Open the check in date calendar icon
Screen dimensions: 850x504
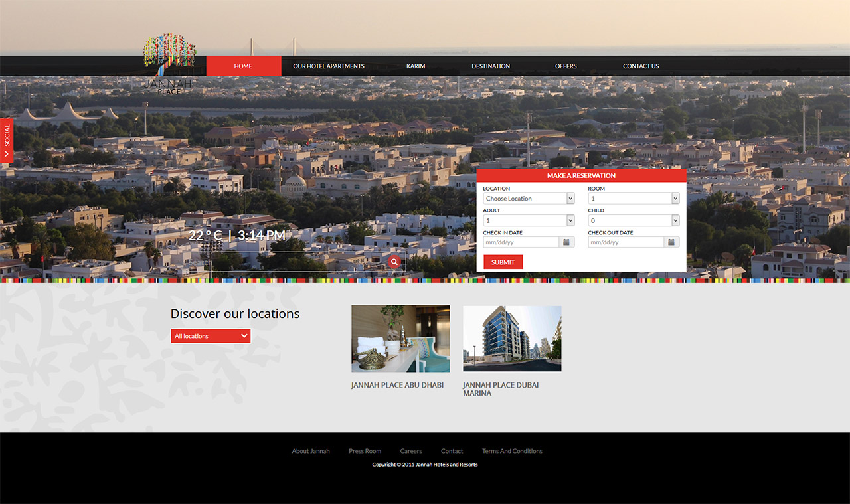(x=566, y=242)
